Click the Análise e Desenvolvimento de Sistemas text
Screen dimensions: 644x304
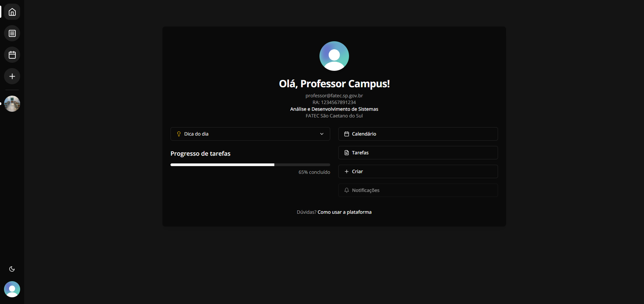[x=334, y=109]
